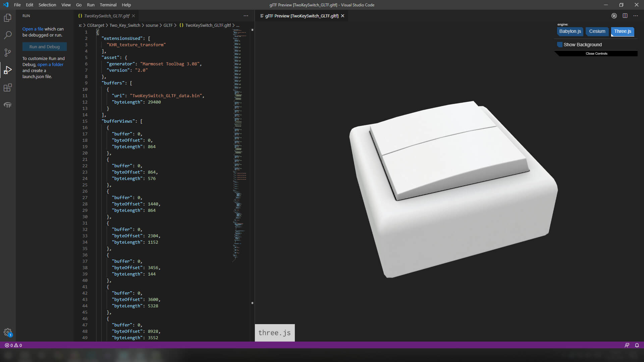Switch to the TwoKeySwitch_GLTF.gltf editor tab
This screenshot has height=362, width=644.
[x=107, y=16]
